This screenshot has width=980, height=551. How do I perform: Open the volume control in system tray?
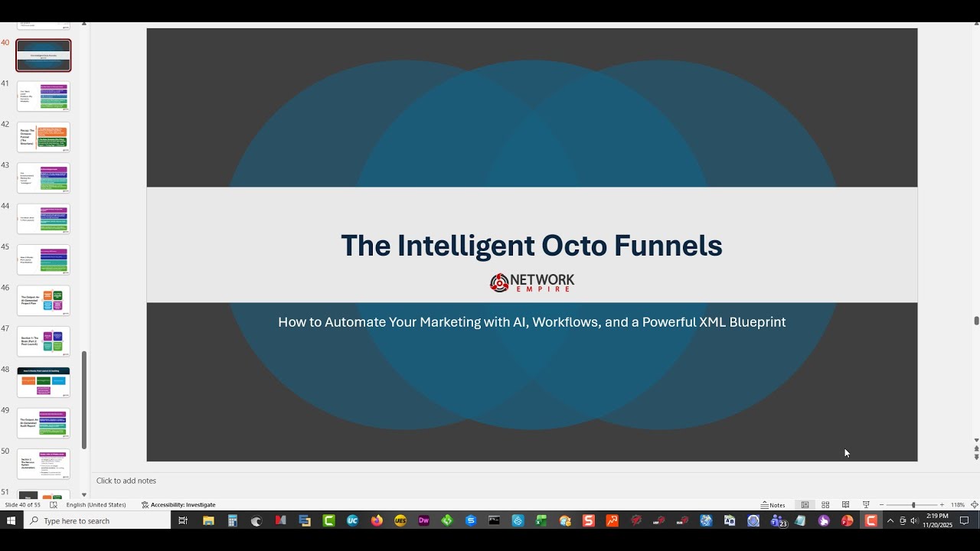coord(913,521)
